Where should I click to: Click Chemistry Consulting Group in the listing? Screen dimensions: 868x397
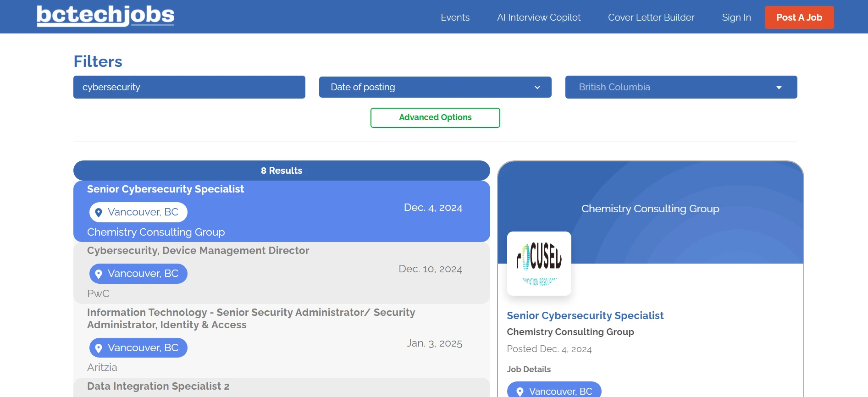click(156, 232)
